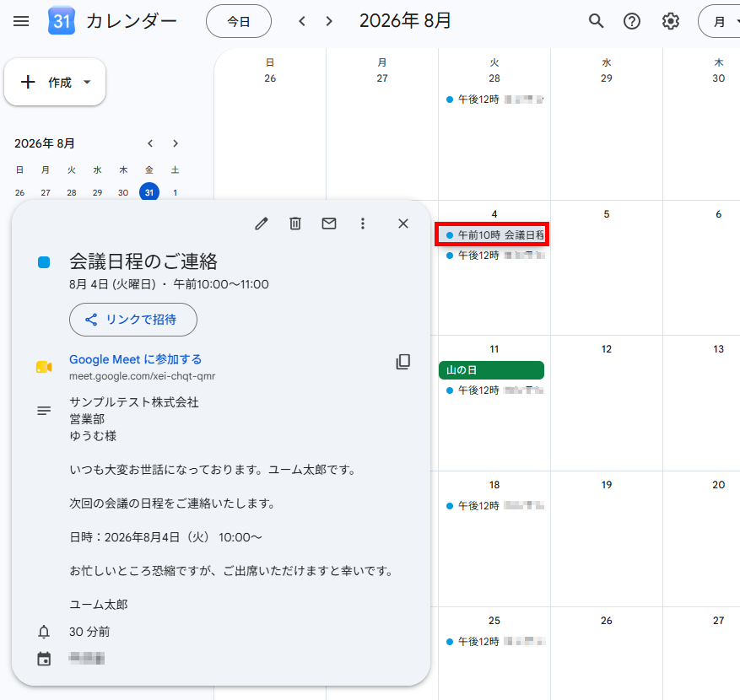Go to previous month in header

pos(302,21)
